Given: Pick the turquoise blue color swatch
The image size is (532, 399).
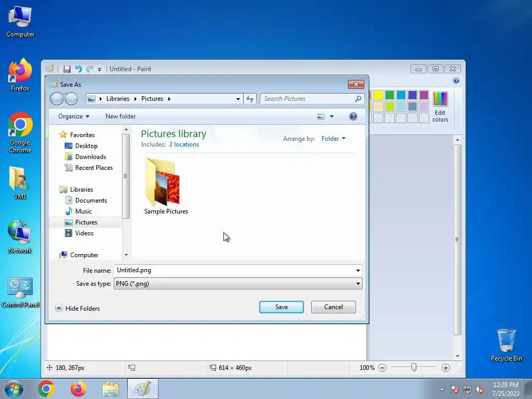Looking at the screenshot, I should click(x=401, y=95).
